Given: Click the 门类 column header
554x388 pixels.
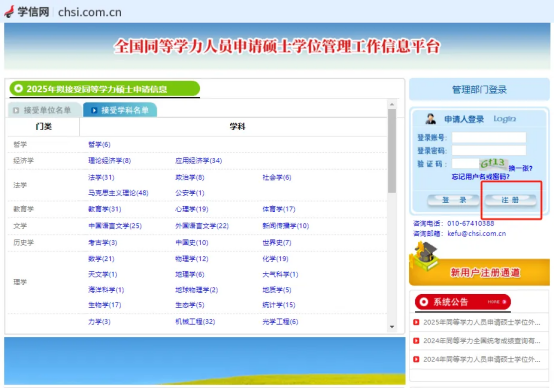Looking at the screenshot, I should point(44,127).
